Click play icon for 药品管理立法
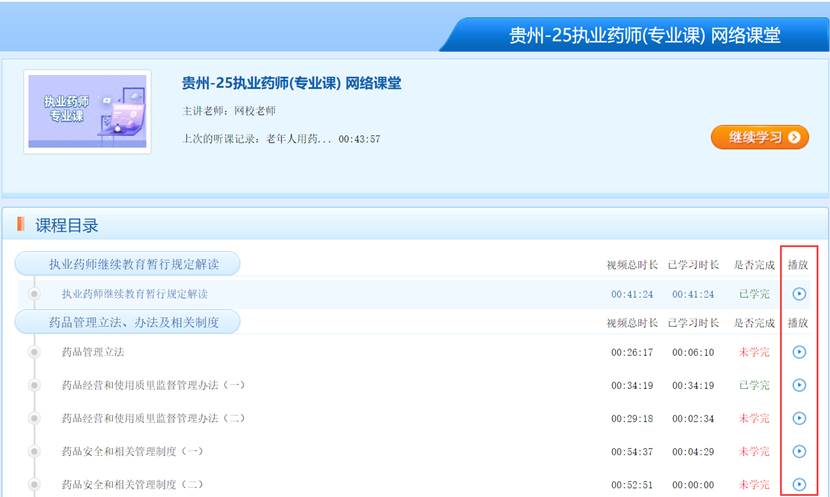The height and width of the screenshot is (497, 830). pyautogui.click(x=798, y=352)
